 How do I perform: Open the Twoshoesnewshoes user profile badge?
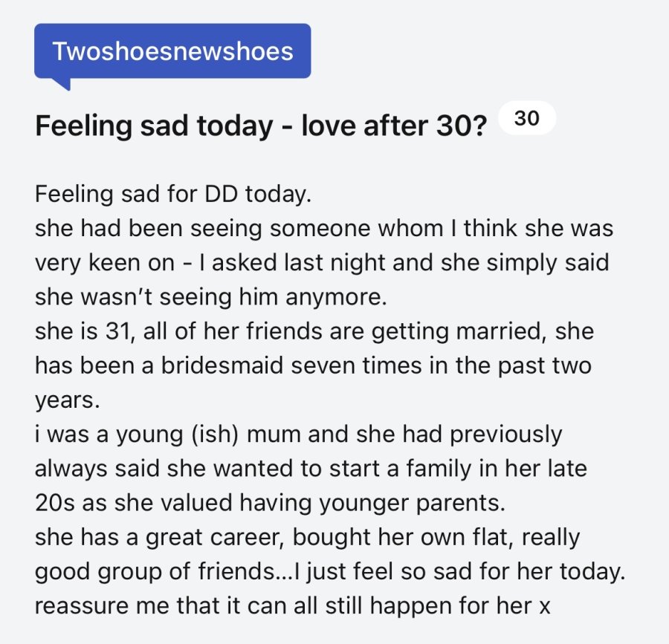(x=172, y=51)
